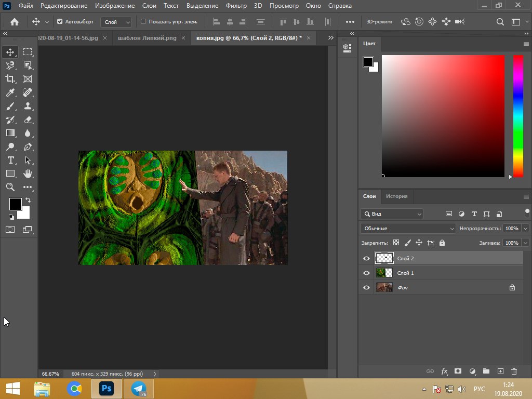Switch to the История tab

[x=396, y=196]
